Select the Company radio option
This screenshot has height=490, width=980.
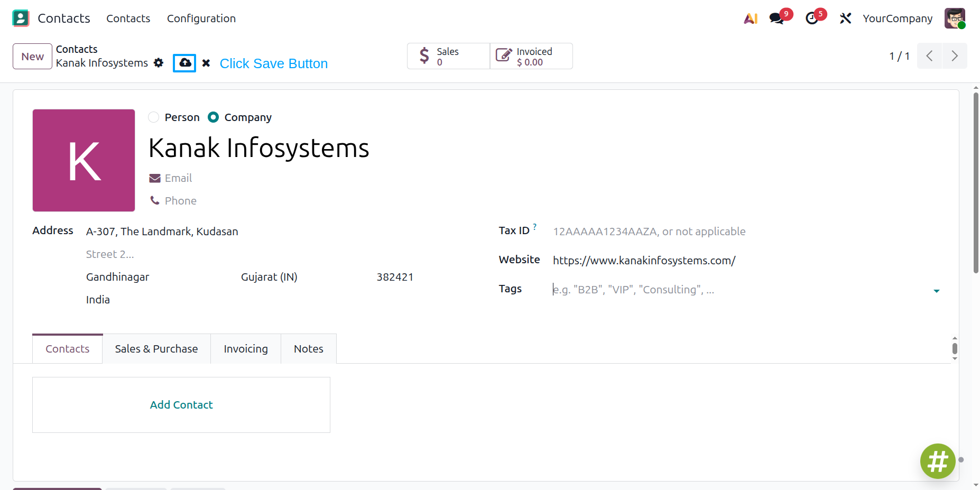pyautogui.click(x=213, y=117)
